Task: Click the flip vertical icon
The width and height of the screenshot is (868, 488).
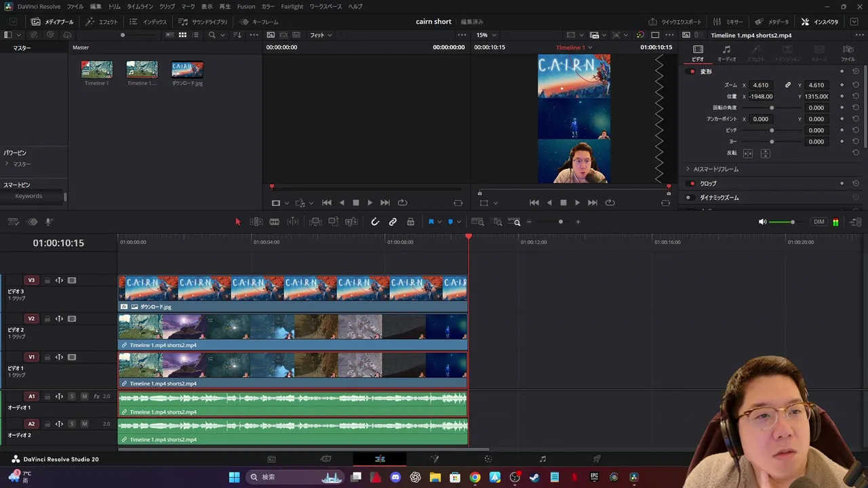Action: tap(765, 154)
